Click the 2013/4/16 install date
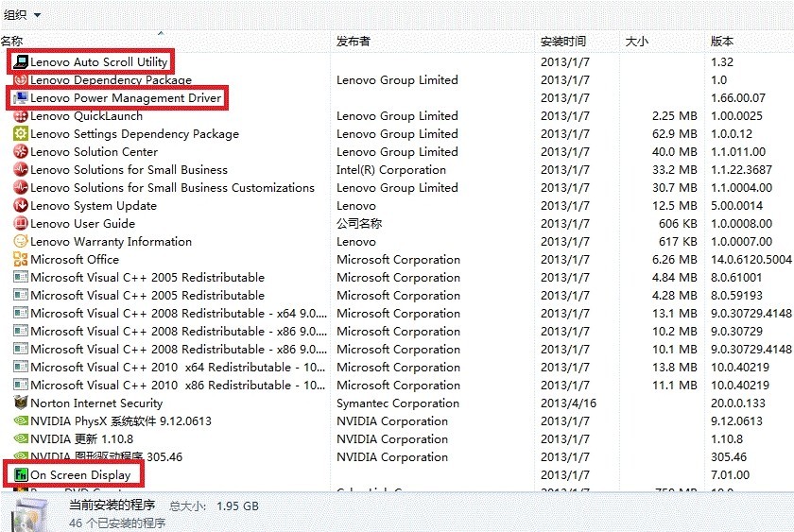794x532 pixels. click(568, 403)
